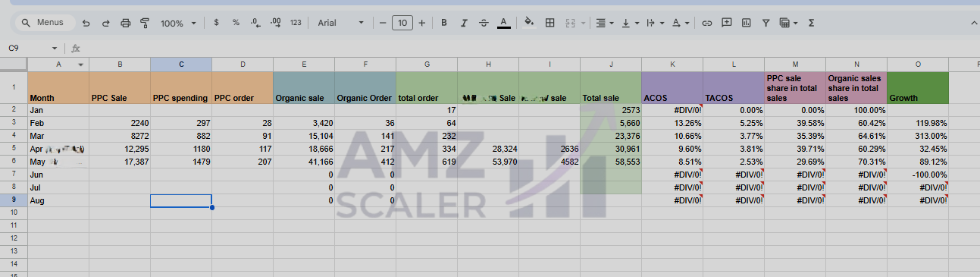The image size is (980, 277).
Task: Select column J header
Action: point(611,65)
